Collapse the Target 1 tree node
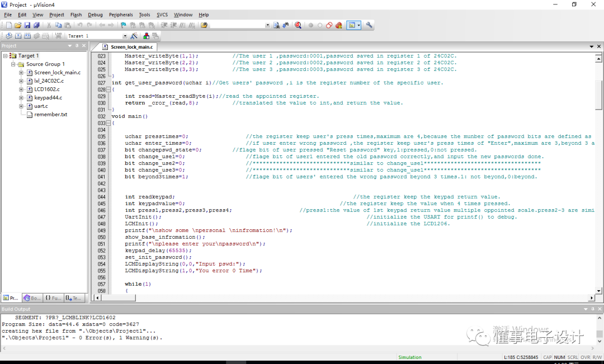 click(x=6, y=56)
